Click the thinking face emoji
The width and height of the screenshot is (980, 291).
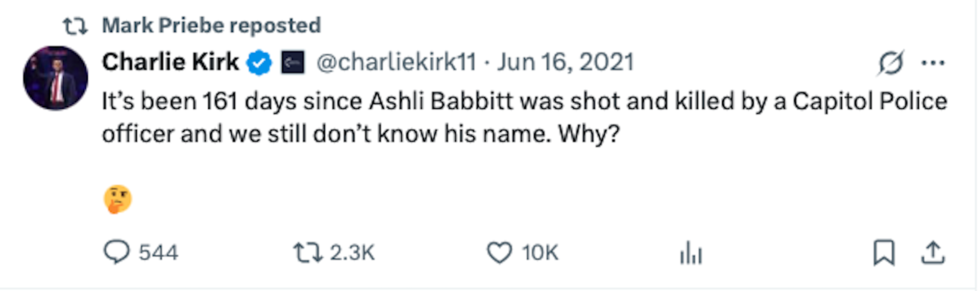[118, 199]
